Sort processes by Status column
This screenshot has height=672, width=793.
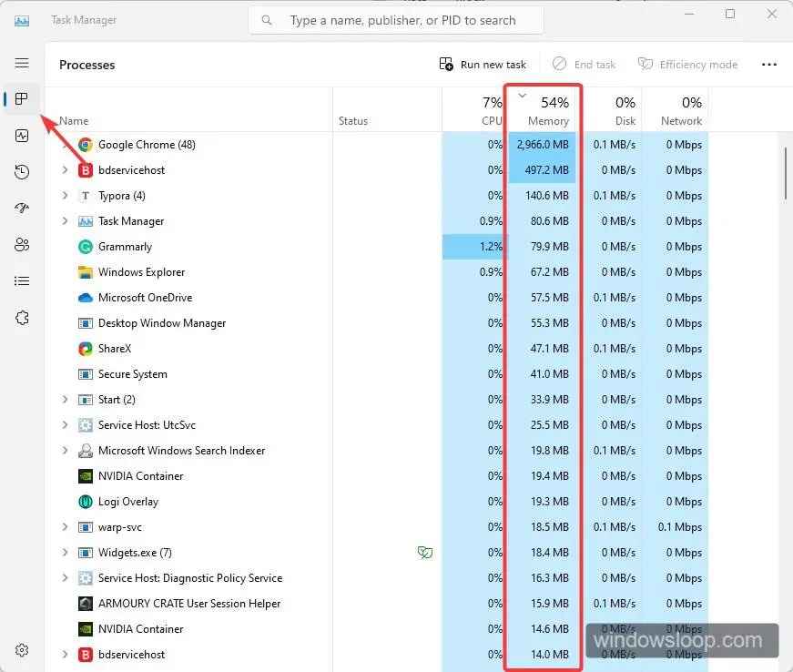click(388, 110)
